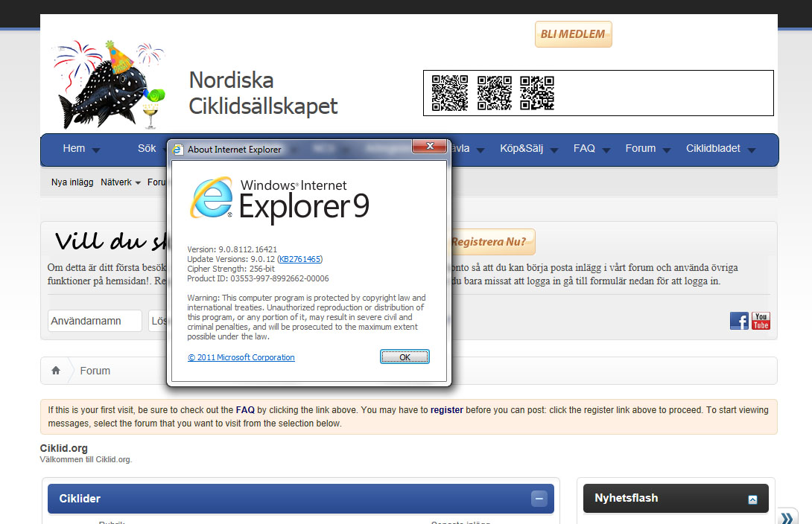Click the third QR code

(537, 93)
